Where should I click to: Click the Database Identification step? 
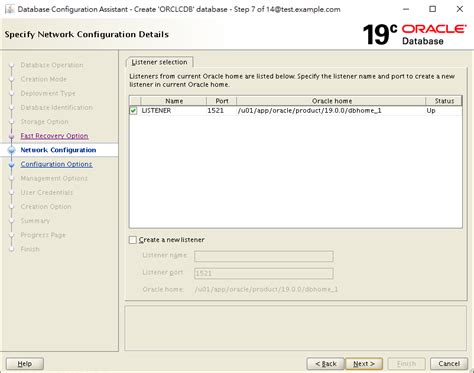coord(57,108)
